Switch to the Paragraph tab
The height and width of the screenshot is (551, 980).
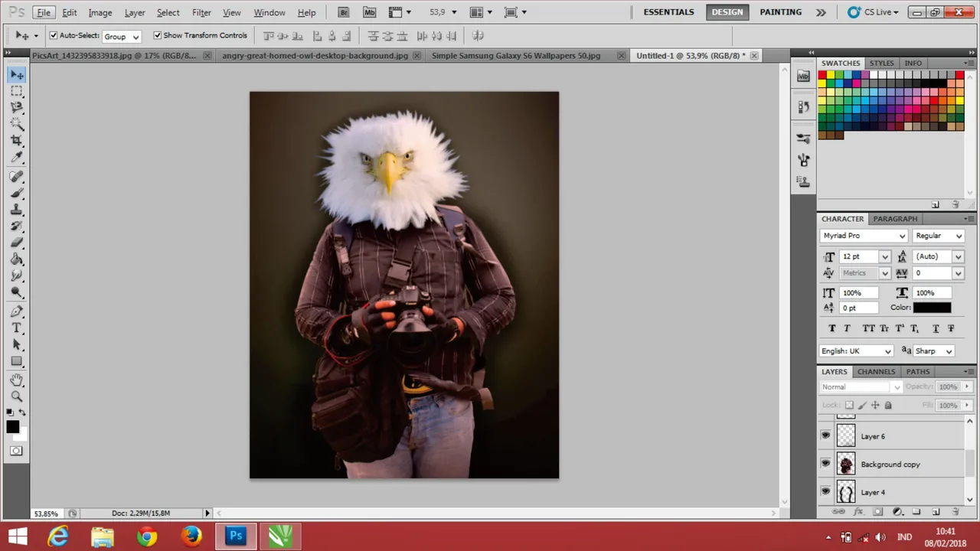(895, 219)
